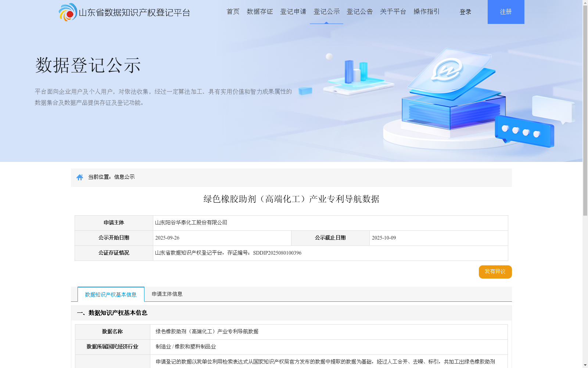588x368 pixels.
Task: Open the 数据存证 menu item
Action: (x=260, y=12)
